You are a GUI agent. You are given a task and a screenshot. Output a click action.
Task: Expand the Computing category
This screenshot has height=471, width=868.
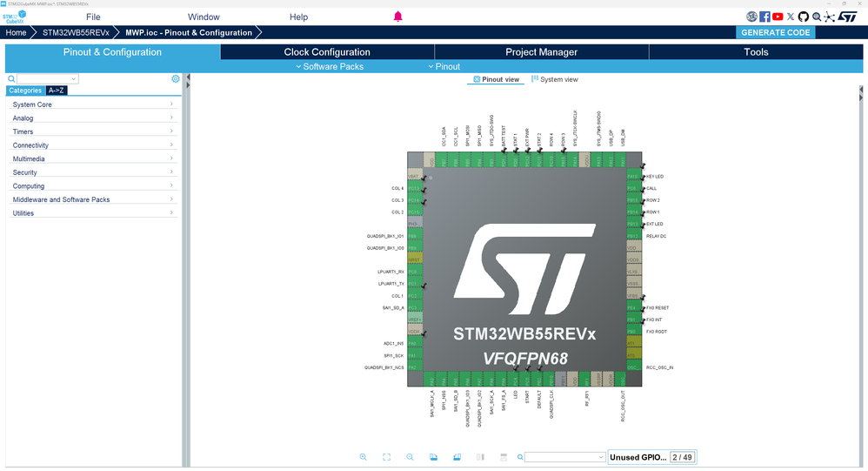tap(93, 186)
